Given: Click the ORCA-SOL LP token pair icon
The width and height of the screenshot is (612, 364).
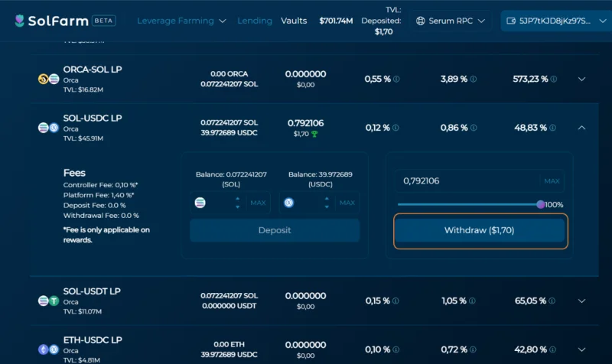Looking at the screenshot, I should tap(48, 79).
